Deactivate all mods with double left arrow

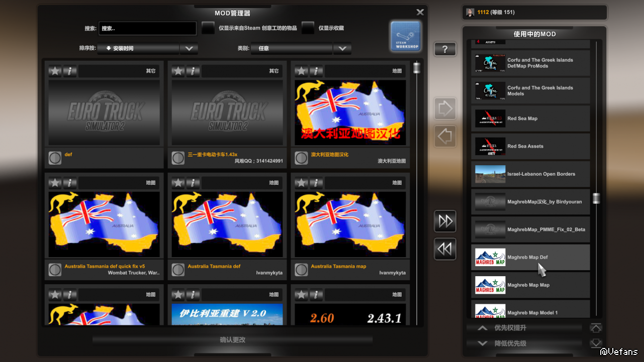(445, 249)
